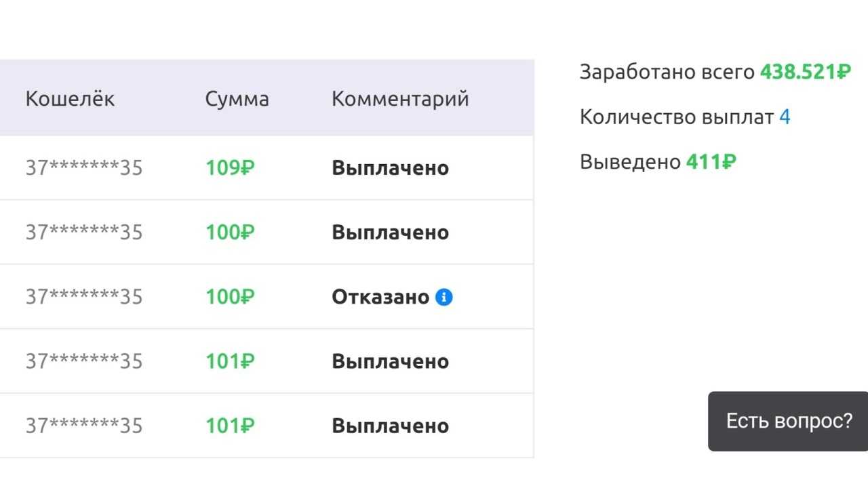The width and height of the screenshot is (868, 488).
Task: Click the wallet number in 109₽ row
Action: pos(84,168)
